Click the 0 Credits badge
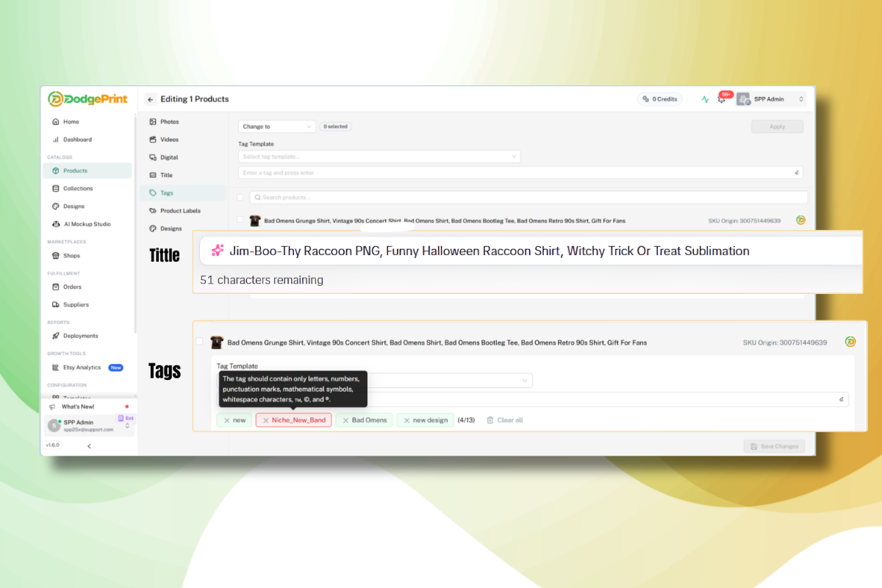The height and width of the screenshot is (588, 882). [659, 99]
